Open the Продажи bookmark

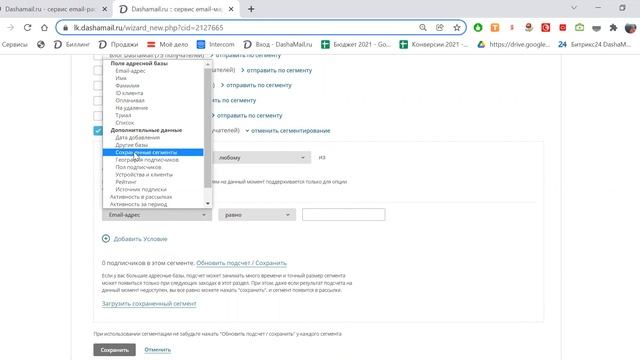click(118, 44)
